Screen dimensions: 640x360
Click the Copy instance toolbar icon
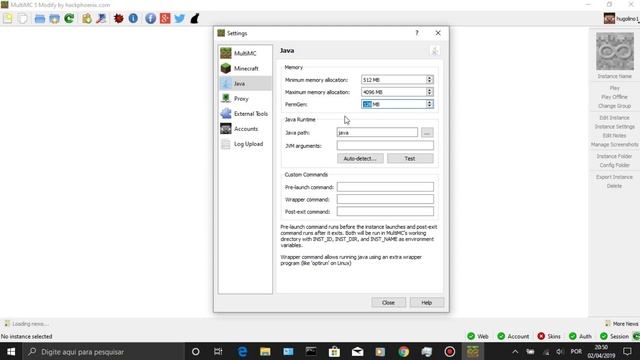click(x=23, y=18)
